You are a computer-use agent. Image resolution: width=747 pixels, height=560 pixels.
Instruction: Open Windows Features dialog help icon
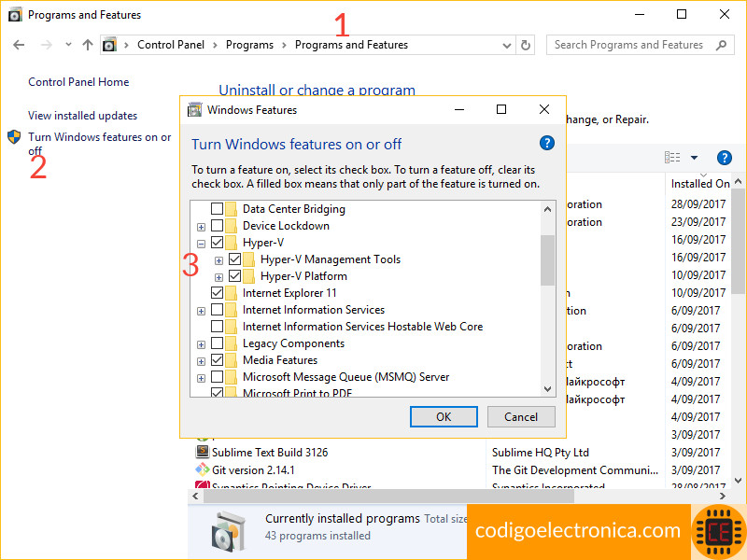tap(547, 143)
